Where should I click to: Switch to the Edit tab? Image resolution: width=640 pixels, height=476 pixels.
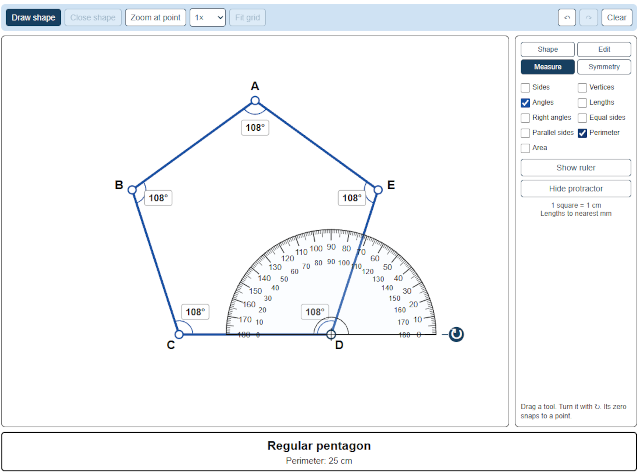(604, 49)
